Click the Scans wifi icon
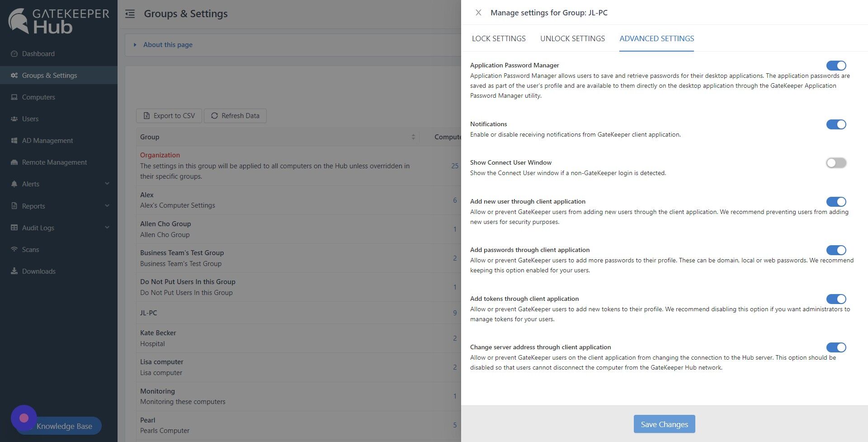 click(14, 249)
